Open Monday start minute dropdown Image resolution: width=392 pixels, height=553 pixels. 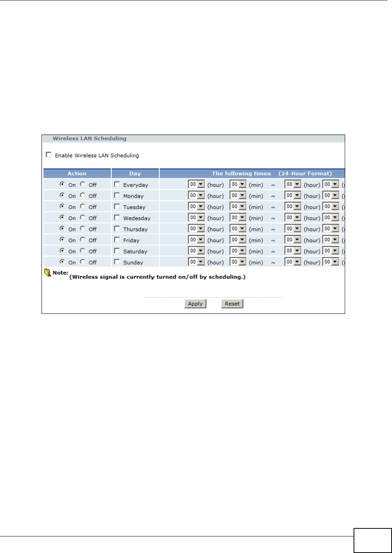238,196
